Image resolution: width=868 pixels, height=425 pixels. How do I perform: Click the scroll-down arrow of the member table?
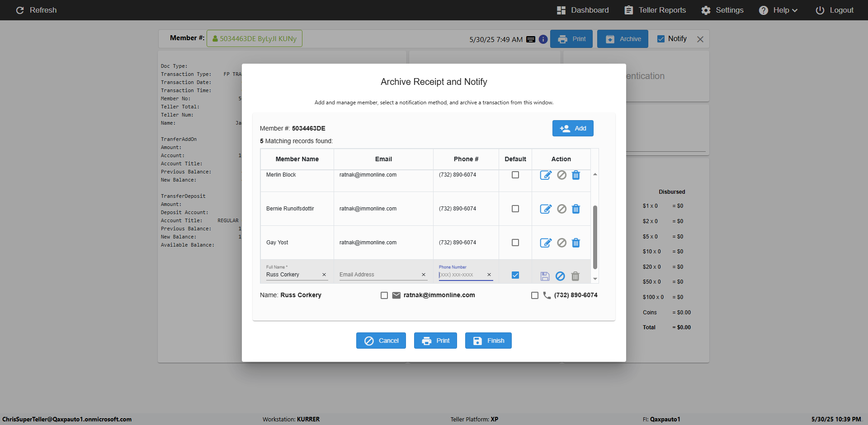pos(595,279)
